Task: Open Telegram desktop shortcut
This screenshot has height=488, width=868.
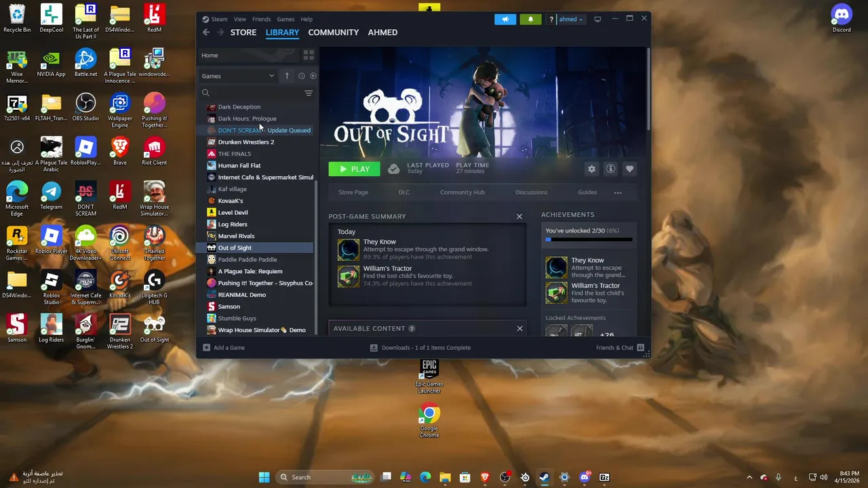Action: [51, 195]
